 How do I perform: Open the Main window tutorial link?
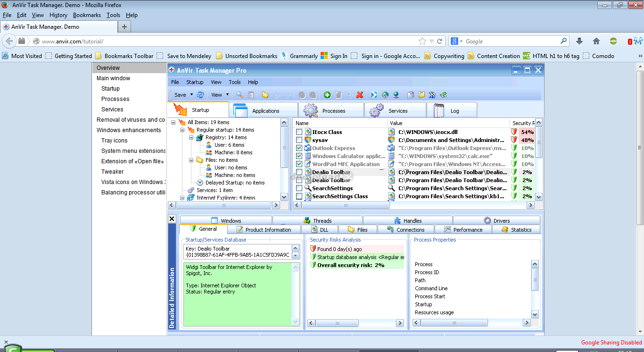coord(113,78)
